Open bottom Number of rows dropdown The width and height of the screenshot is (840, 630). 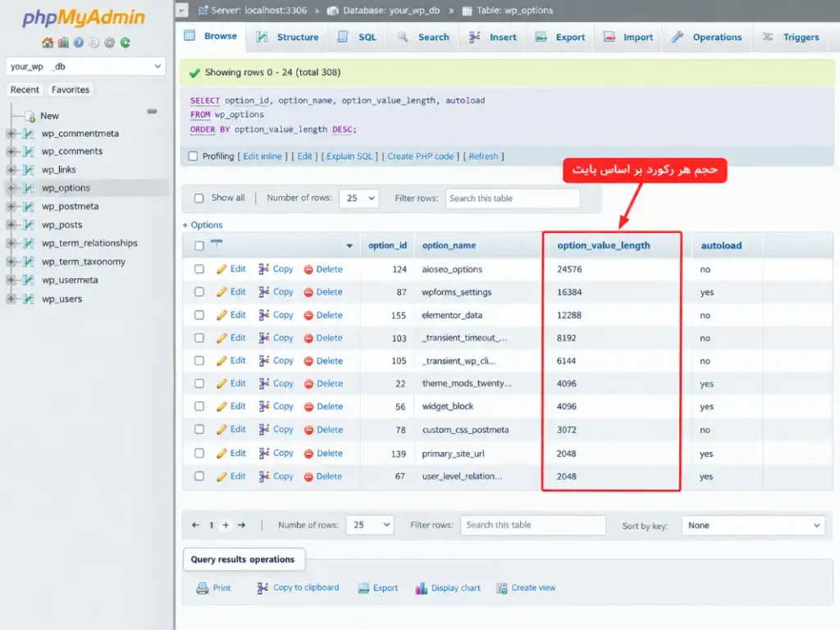point(370,525)
